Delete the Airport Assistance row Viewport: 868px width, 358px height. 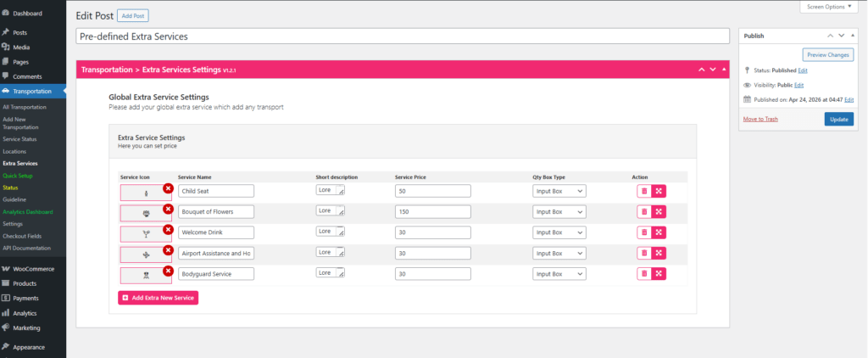644,254
